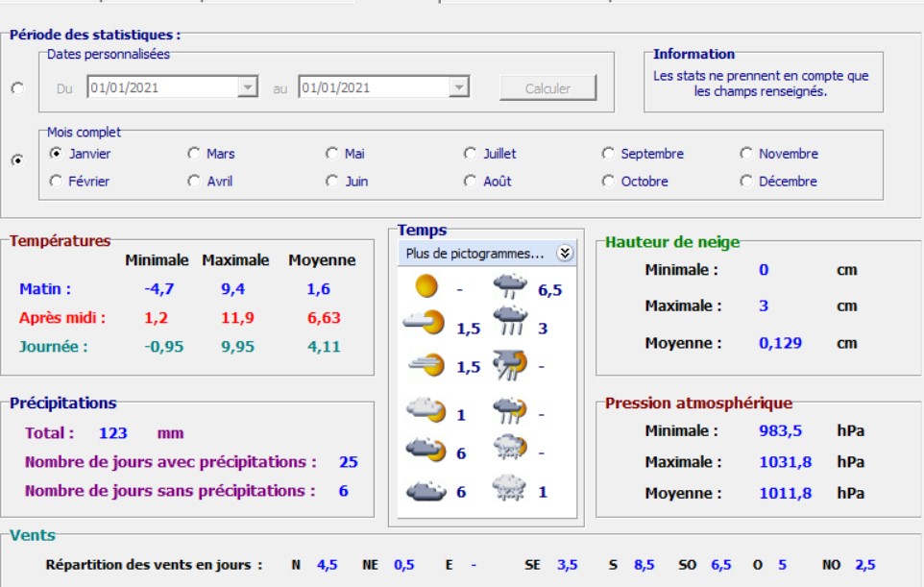Click the sun with mist lines icon
The height and width of the screenshot is (587, 924).
click(426, 365)
